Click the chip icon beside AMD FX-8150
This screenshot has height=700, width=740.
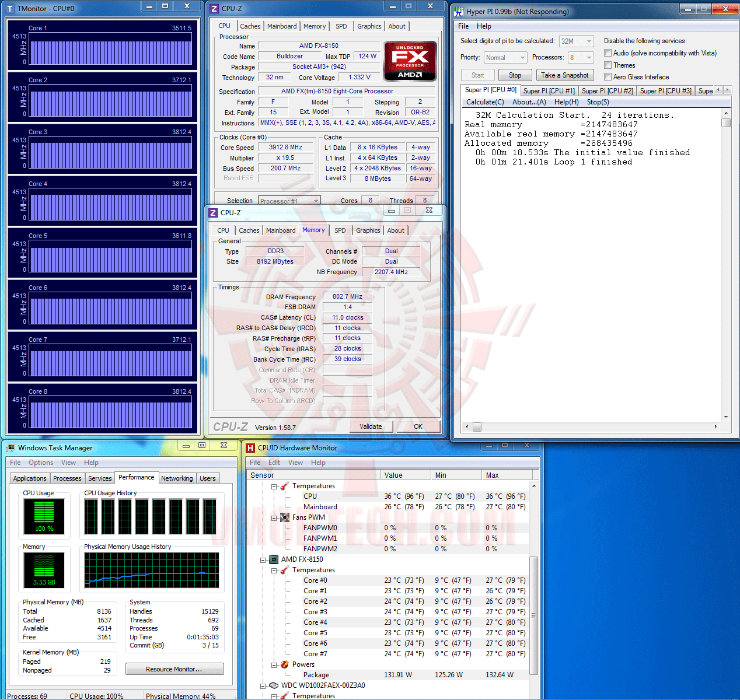274,559
